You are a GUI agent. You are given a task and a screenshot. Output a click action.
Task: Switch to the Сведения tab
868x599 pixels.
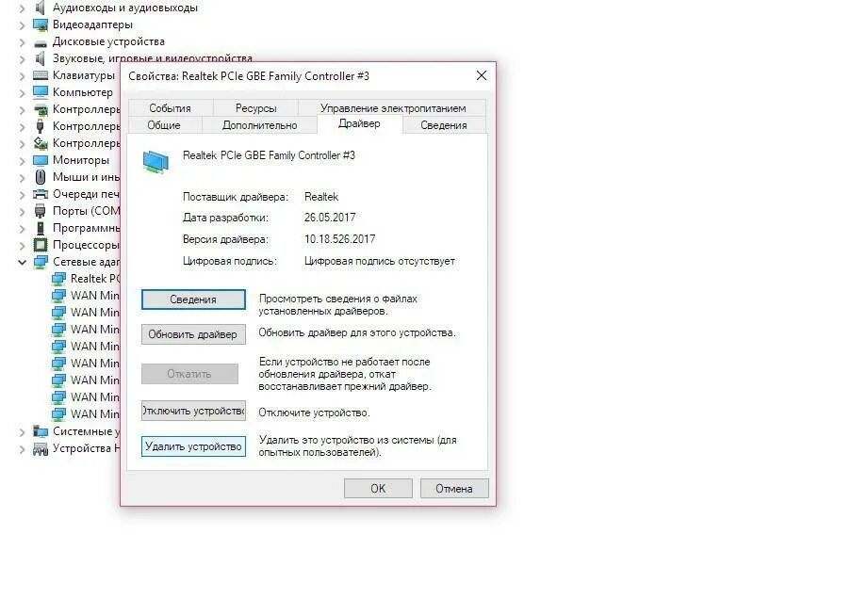coord(443,125)
